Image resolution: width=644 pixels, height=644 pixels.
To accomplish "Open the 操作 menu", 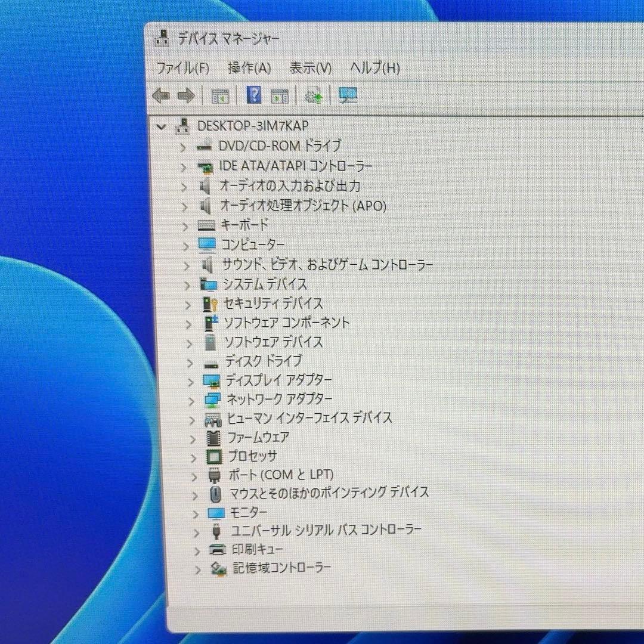I will (249, 69).
